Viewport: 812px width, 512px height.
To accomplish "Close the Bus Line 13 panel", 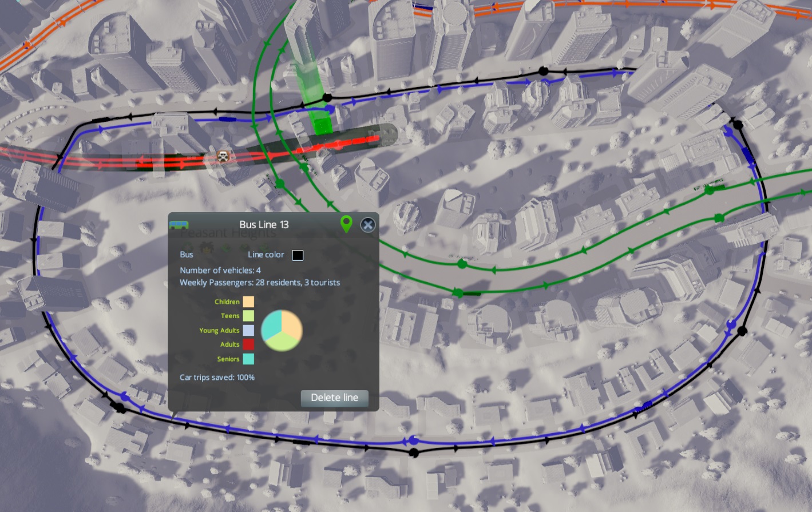I will pyautogui.click(x=368, y=225).
